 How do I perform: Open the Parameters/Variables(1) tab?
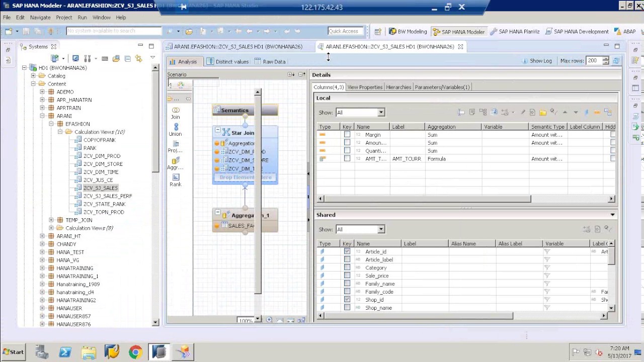click(442, 87)
